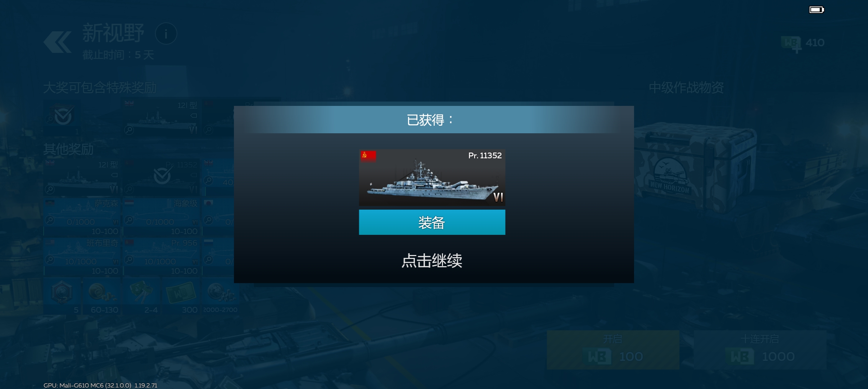The height and width of the screenshot is (389, 868).
Task: Tap the double-chevron back arrow
Action: point(58,42)
